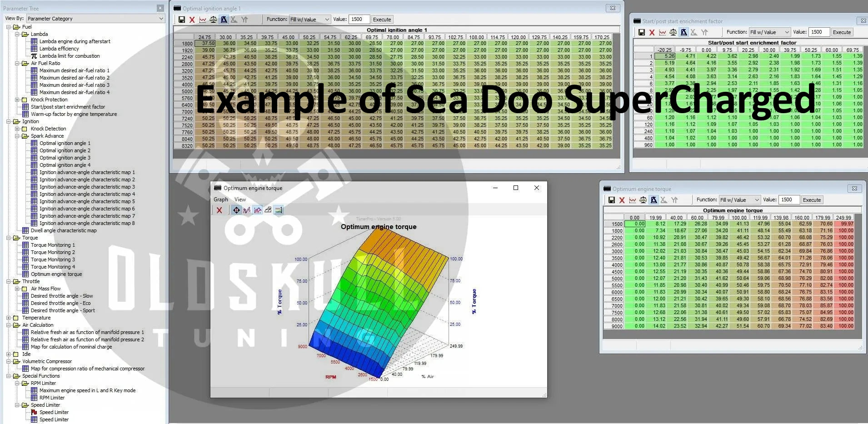Select cell 99.97 in Optimum engine torque row 1500
The height and width of the screenshot is (424, 868).
(843, 224)
